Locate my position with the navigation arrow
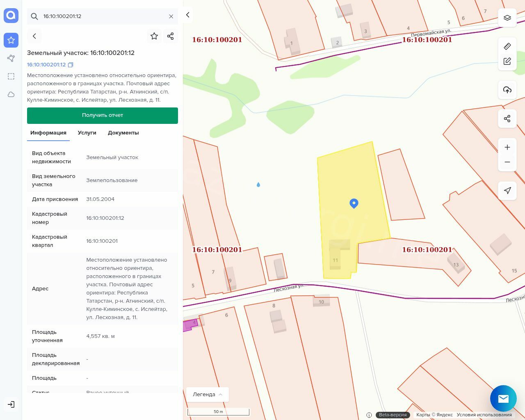The height and width of the screenshot is (420, 525). pyautogui.click(x=507, y=190)
